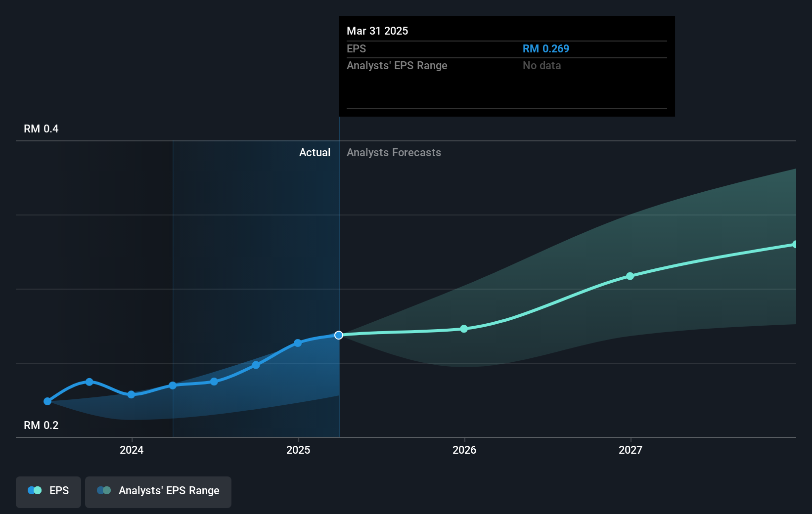Click the 2027 forecast EPS data point
812x514 pixels.
(x=630, y=276)
